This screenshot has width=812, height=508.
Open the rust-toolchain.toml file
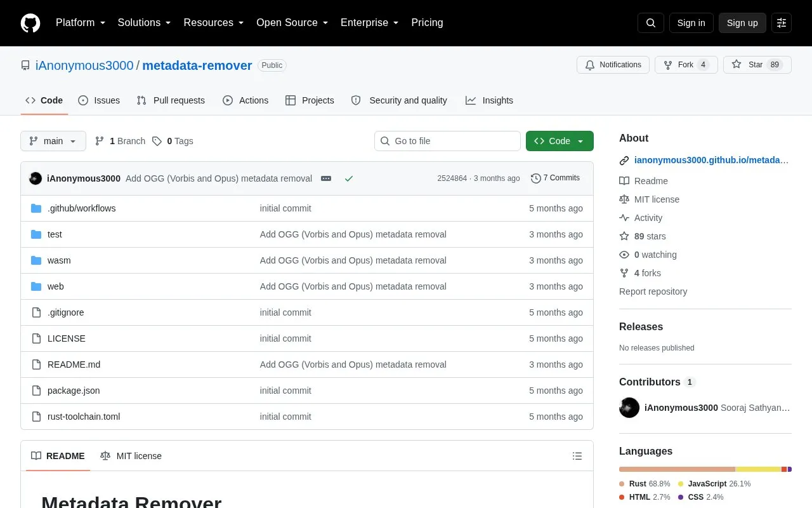(84, 417)
